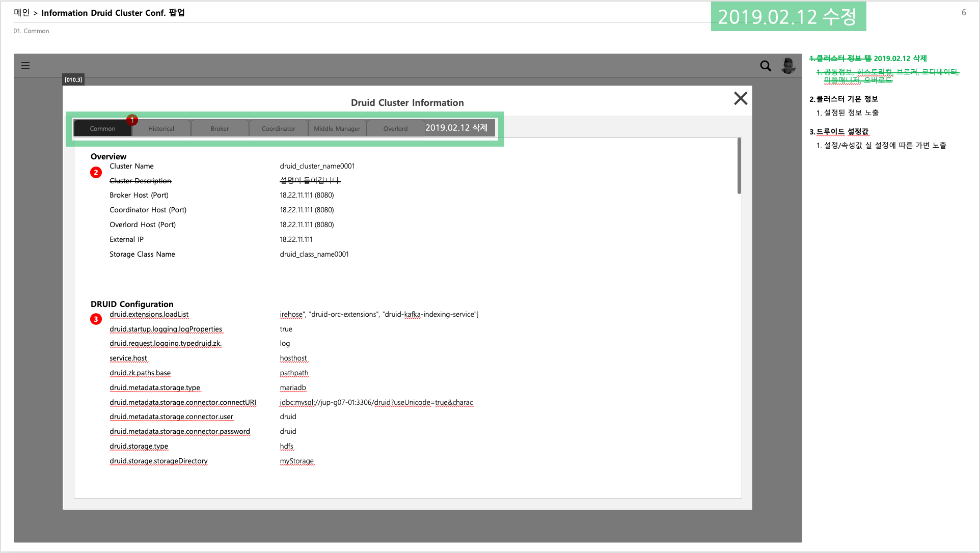Click druid.metadata.storage.type property
980x553 pixels.
[155, 388]
